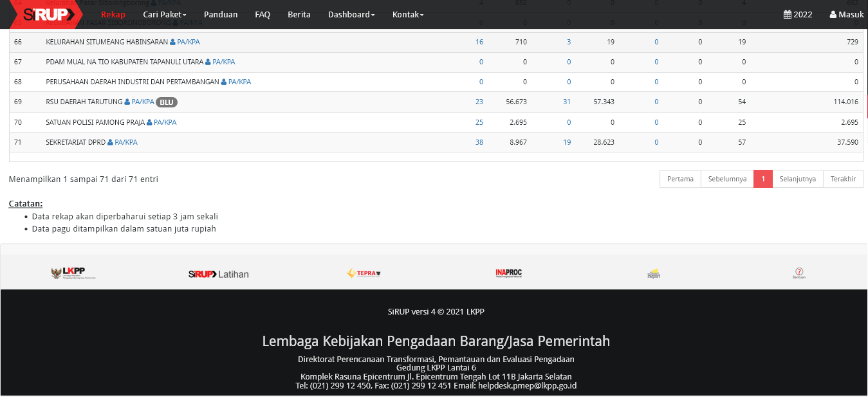Image resolution: width=868 pixels, height=402 pixels.
Task: Open the SiRUP Latihan logo link
Action: point(218,274)
